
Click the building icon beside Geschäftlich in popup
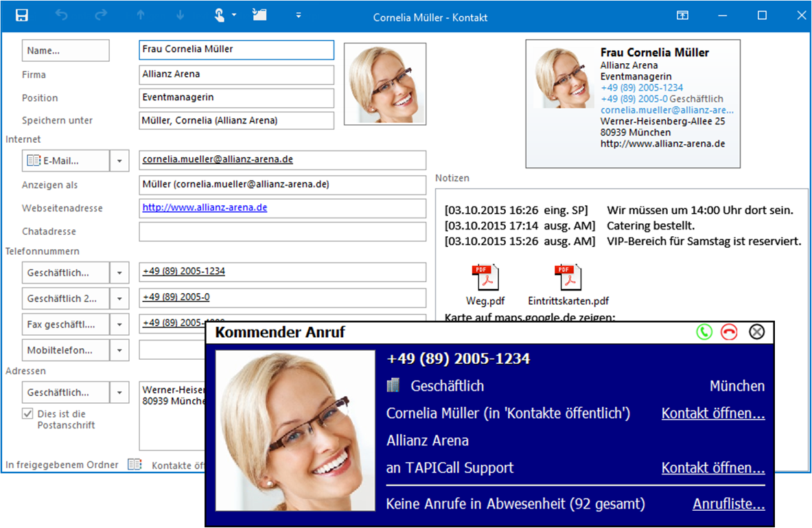click(393, 385)
